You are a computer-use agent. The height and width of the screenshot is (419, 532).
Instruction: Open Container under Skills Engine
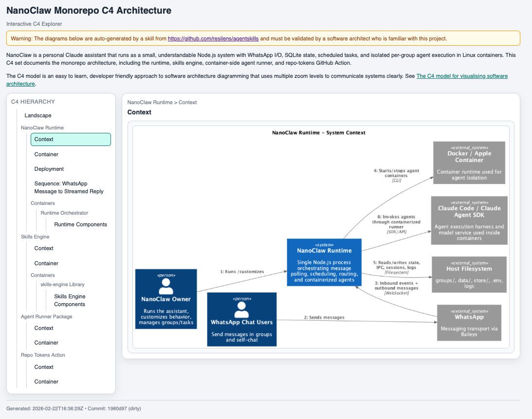pyautogui.click(x=46, y=263)
